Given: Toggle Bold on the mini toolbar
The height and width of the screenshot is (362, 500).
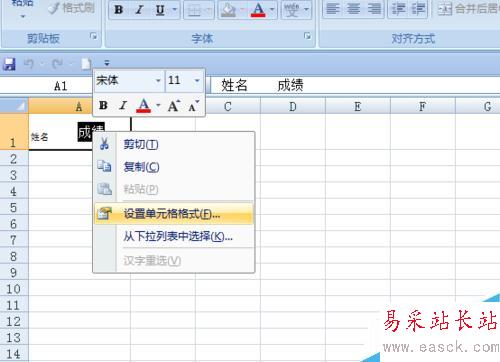Looking at the screenshot, I should click(103, 106).
